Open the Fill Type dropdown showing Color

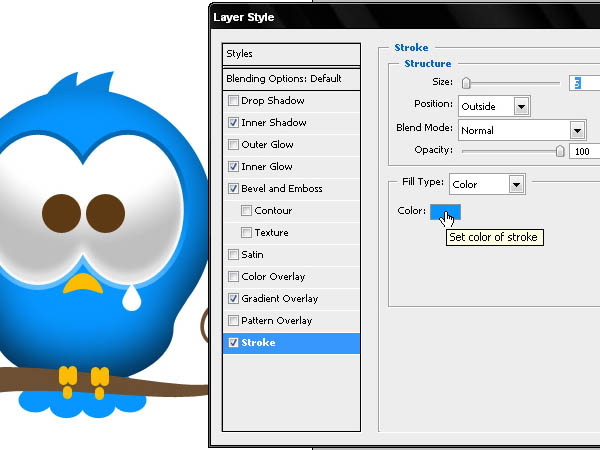487,184
